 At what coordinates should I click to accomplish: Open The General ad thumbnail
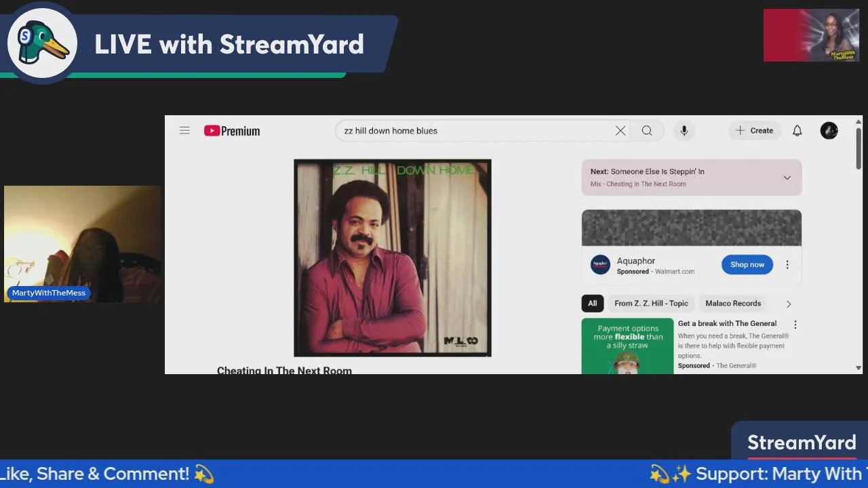(627, 346)
